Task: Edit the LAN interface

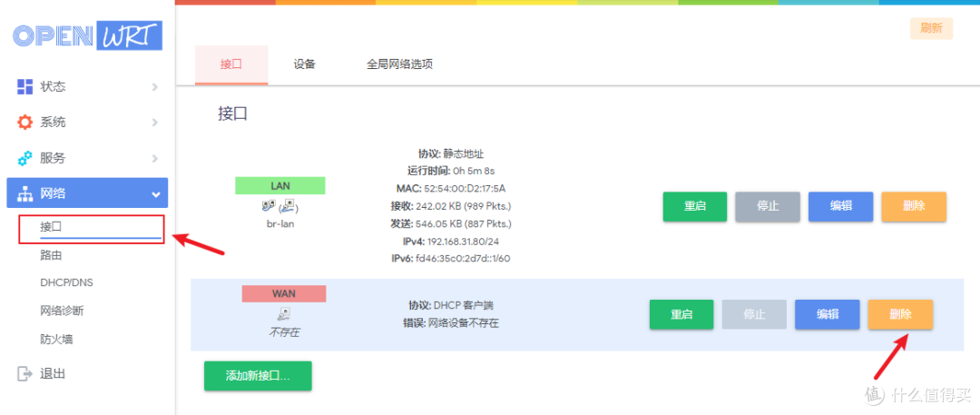Action: 840,206
